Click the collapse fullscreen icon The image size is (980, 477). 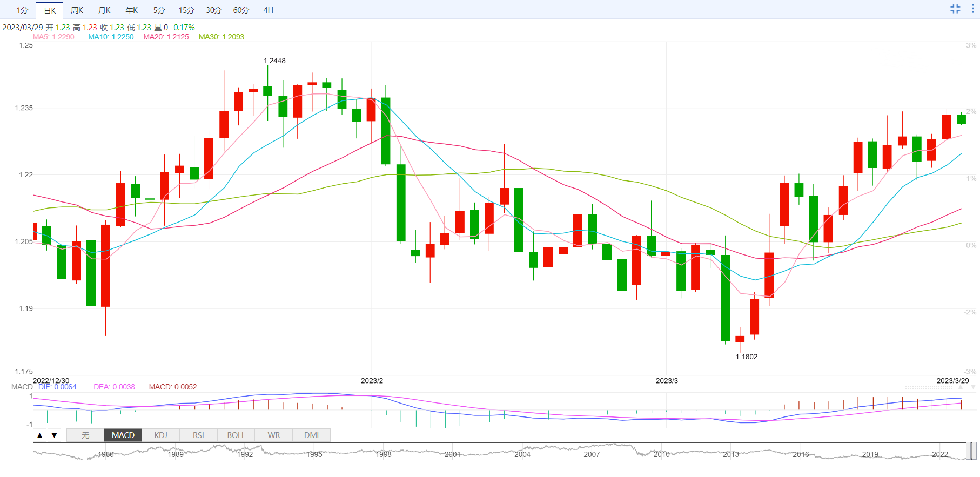point(955,9)
